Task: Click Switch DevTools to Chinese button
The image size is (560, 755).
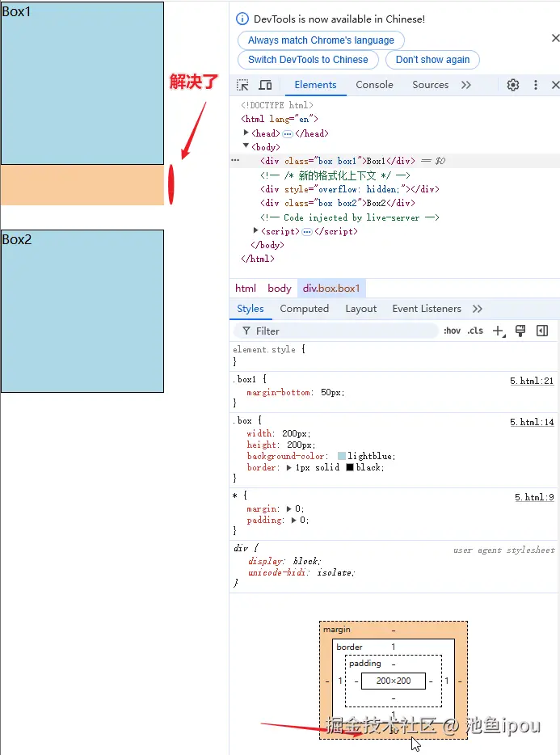Action: tap(308, 60)
